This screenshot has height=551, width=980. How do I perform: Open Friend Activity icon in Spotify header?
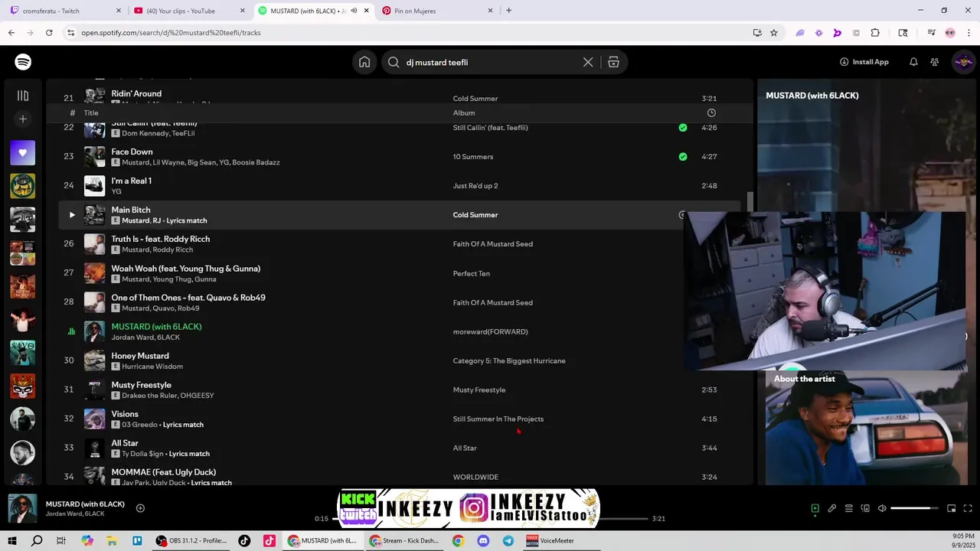click(935, 62)
